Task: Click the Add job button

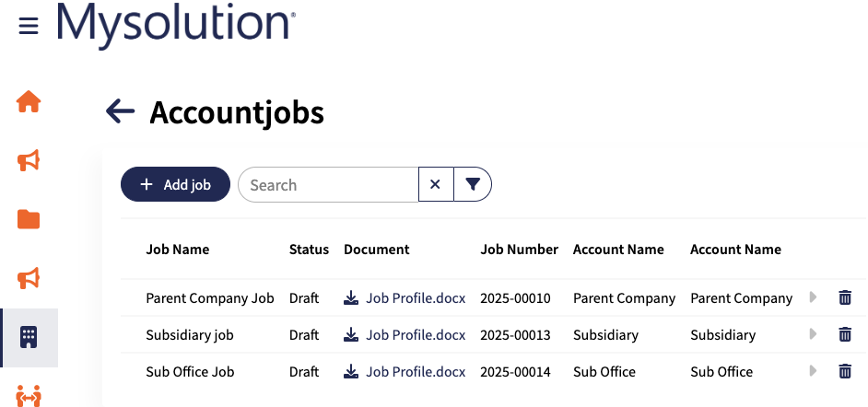Action: [175, 185]
